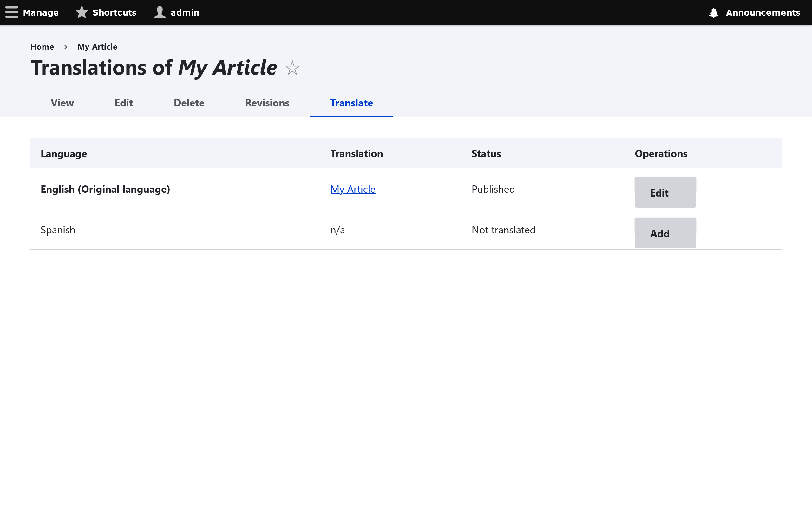Click the admin user icon
This screenshot has width=812, height=508.
point(160,12)
